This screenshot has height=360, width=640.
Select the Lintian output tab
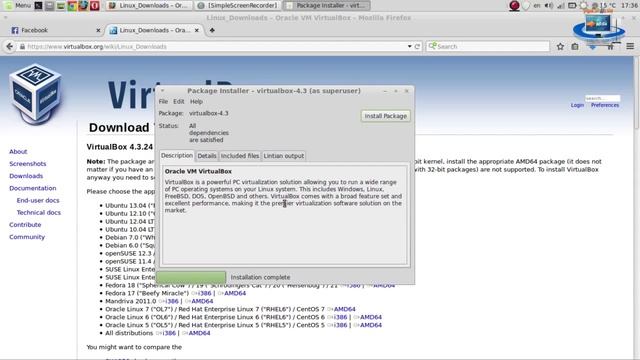click(x=283, y=156)
